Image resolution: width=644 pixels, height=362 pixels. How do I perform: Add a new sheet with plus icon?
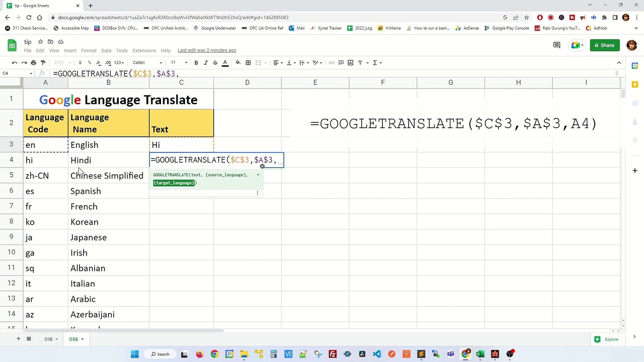[18, 339]
